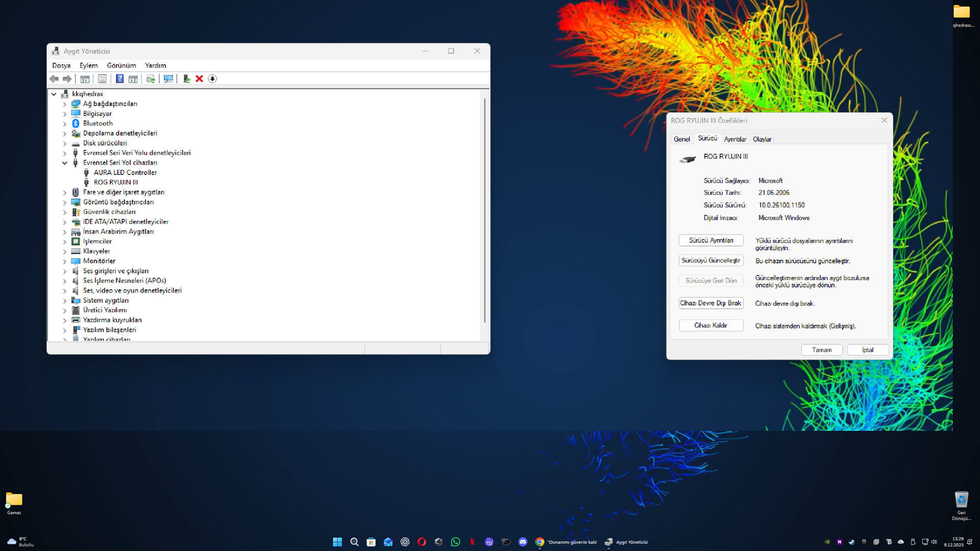
Task: Switch to the Olaylar tab
Action: tap(762, 139)
